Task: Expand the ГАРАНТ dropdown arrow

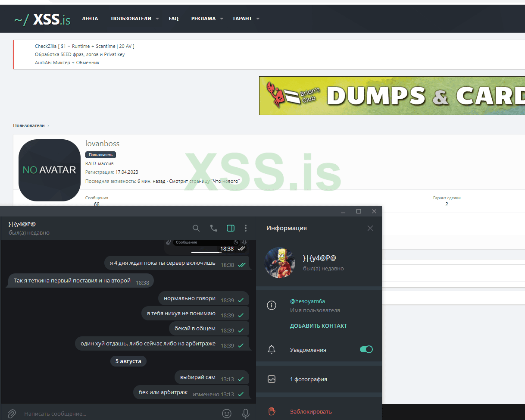Action: pyautogui.click(x=258, y=19)
